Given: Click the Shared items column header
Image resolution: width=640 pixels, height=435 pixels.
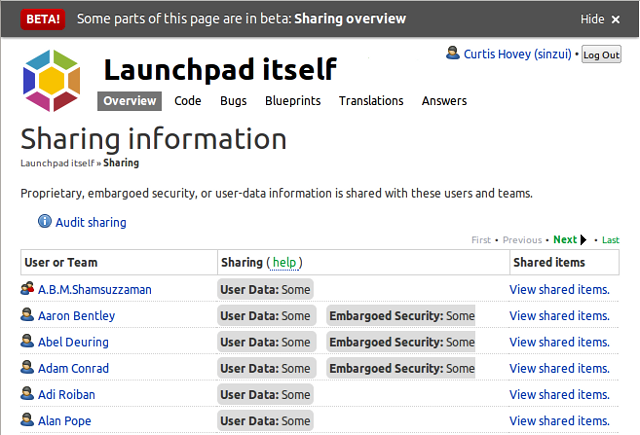Looking at the screenshot, I should tap(564, 262).
